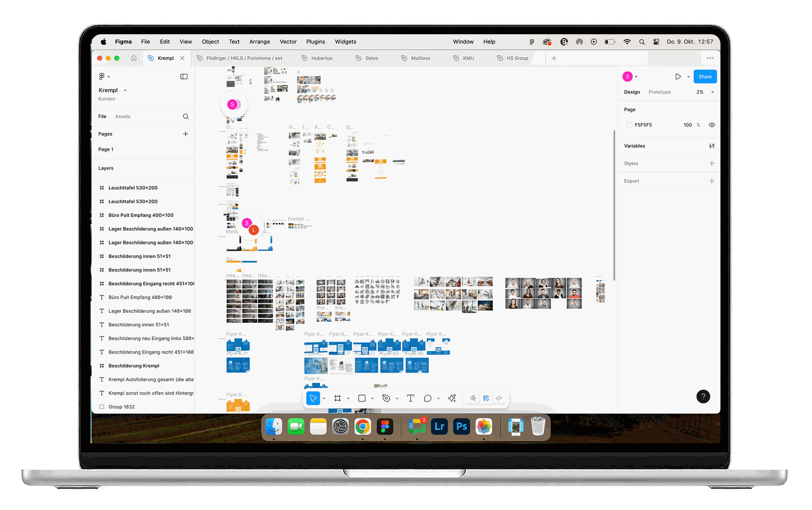Open the Hubertus file tab
Screen dimensions: 812x510
coord(321,58)
